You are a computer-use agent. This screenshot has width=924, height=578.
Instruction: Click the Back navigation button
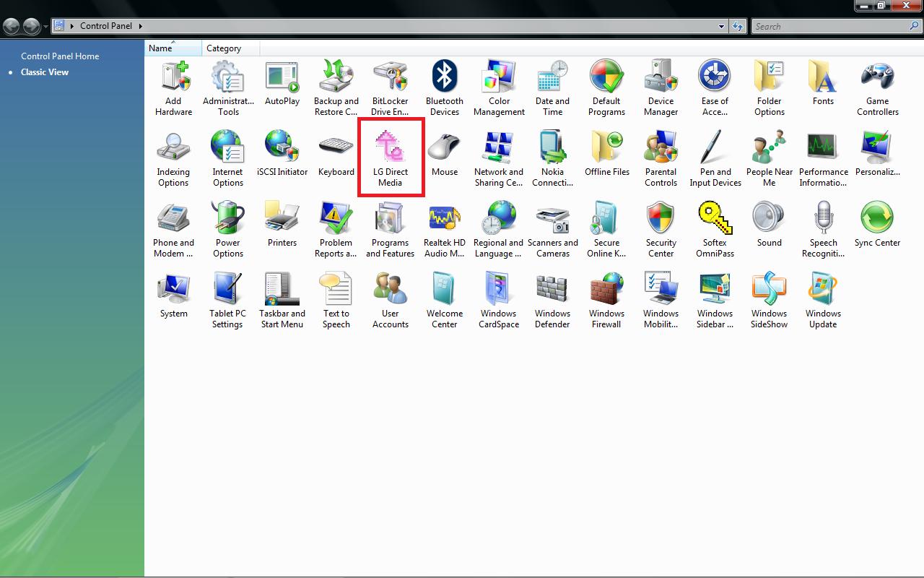point(12,26)
